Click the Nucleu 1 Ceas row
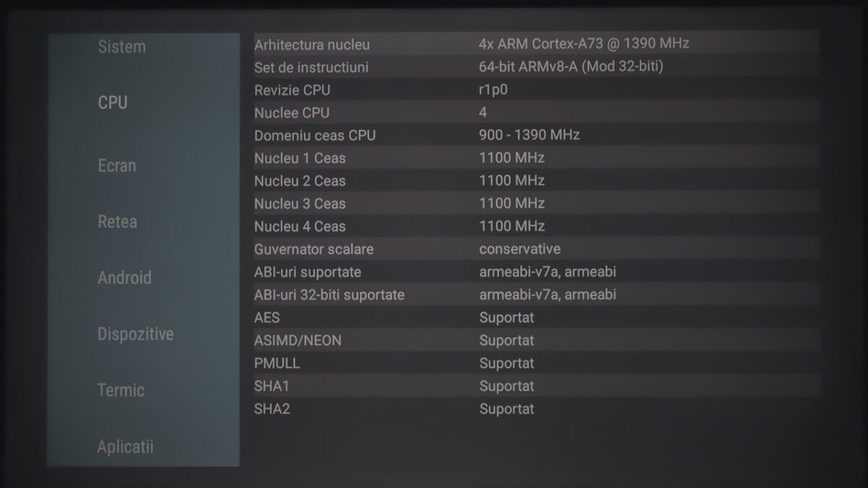Screen dimensions: 868x488 coord(535,158)
